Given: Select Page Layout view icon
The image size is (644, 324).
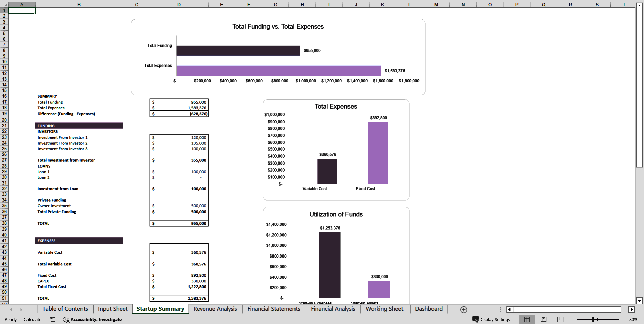Looking at the screenshot, I should click(x=543, y=319).
